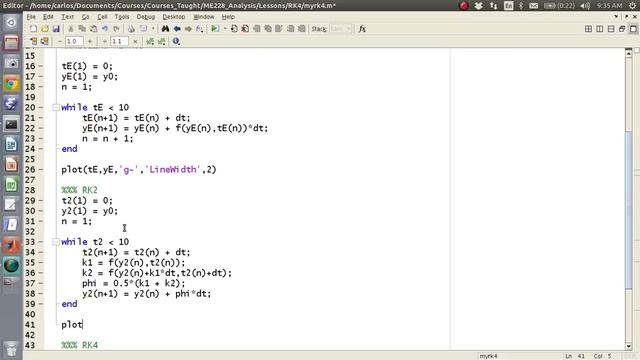This screenshot has width=640, height=360.
Task: Open the Text menu
Action: tap(67, 17)
